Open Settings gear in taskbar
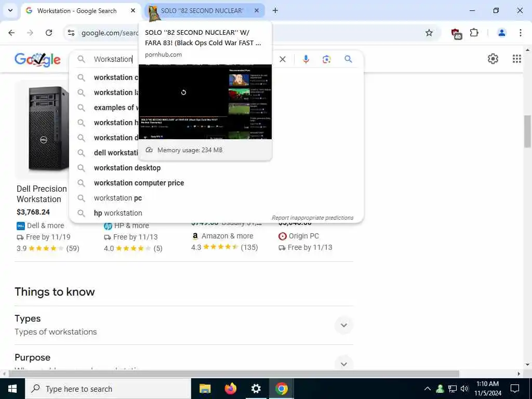The height and width of the screenshot is (399, 532). click(x=256, y=389)
